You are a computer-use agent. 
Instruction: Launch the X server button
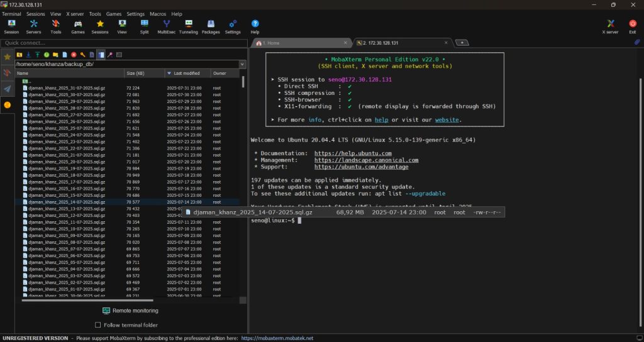point(610,26)
